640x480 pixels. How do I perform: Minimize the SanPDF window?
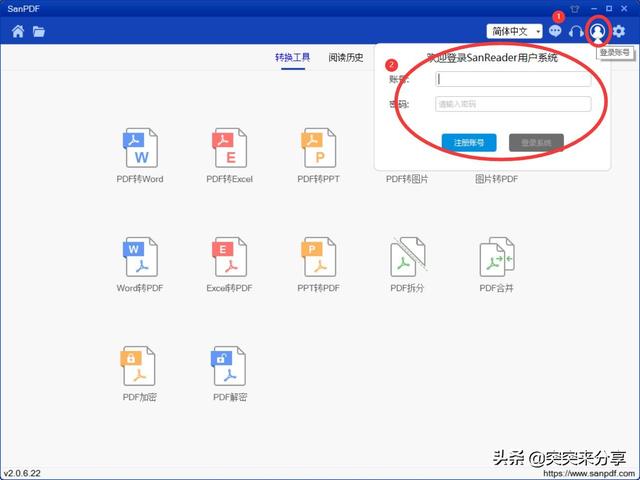pos(594,9)
